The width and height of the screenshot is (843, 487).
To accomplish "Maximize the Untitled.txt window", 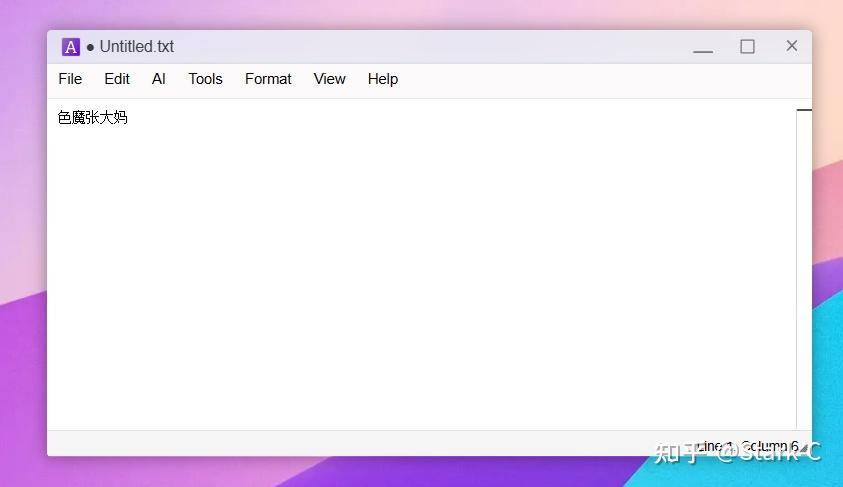I will (747, 47).
